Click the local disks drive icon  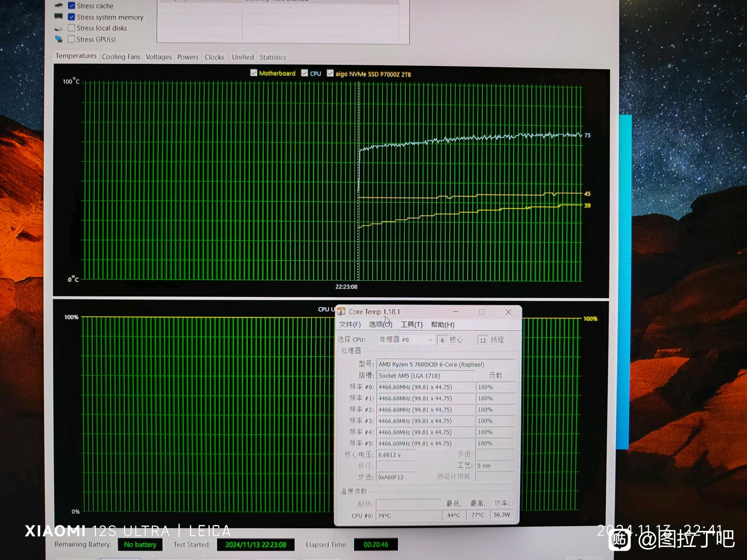click(59, 28)
